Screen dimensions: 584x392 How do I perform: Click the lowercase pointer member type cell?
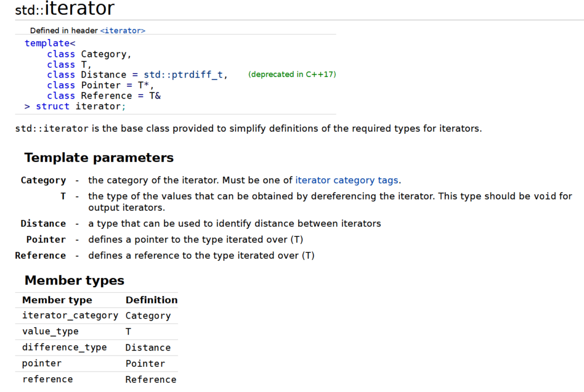[42, 364]
